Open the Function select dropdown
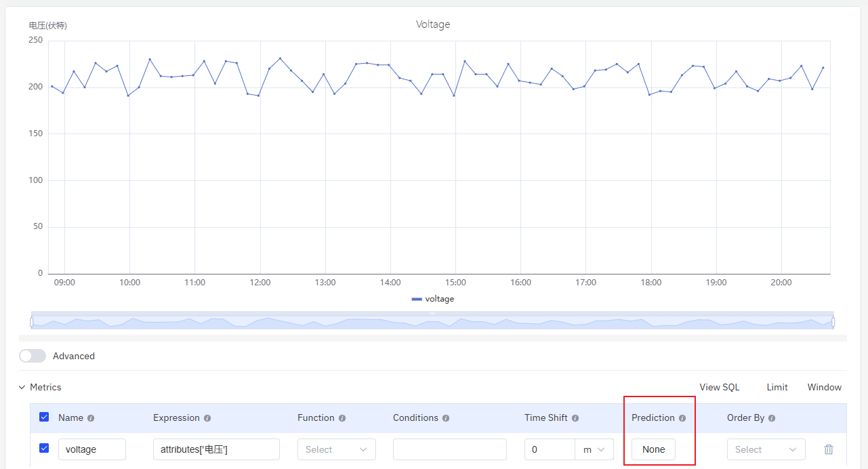This screenshot has width=868, height=469. pos(337,449)
